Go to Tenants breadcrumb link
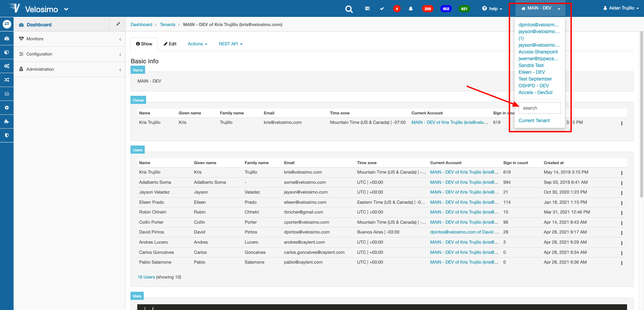The width and height of the screenshot is (644, 310). (167, 24)
